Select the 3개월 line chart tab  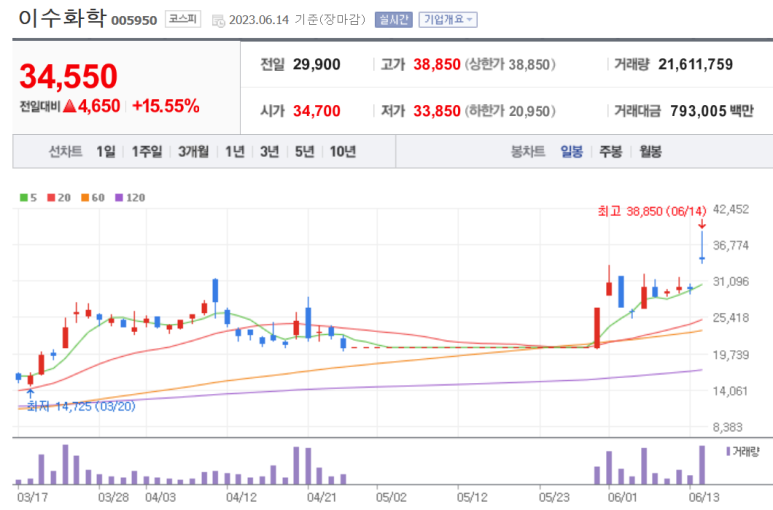click(193, 151)
